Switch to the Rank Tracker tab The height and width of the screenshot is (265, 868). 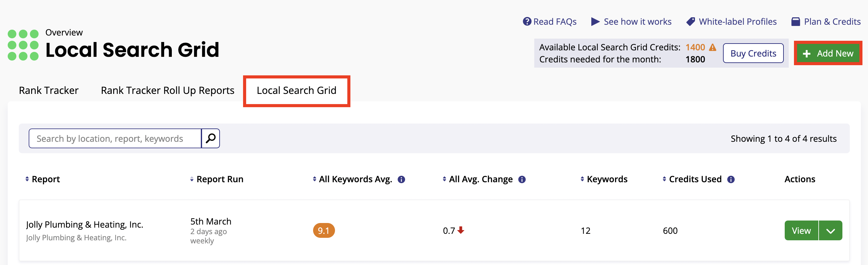48,90
